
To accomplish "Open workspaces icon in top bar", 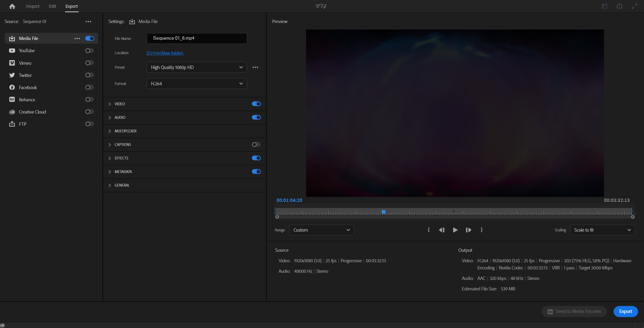I will tap(605, 6).
